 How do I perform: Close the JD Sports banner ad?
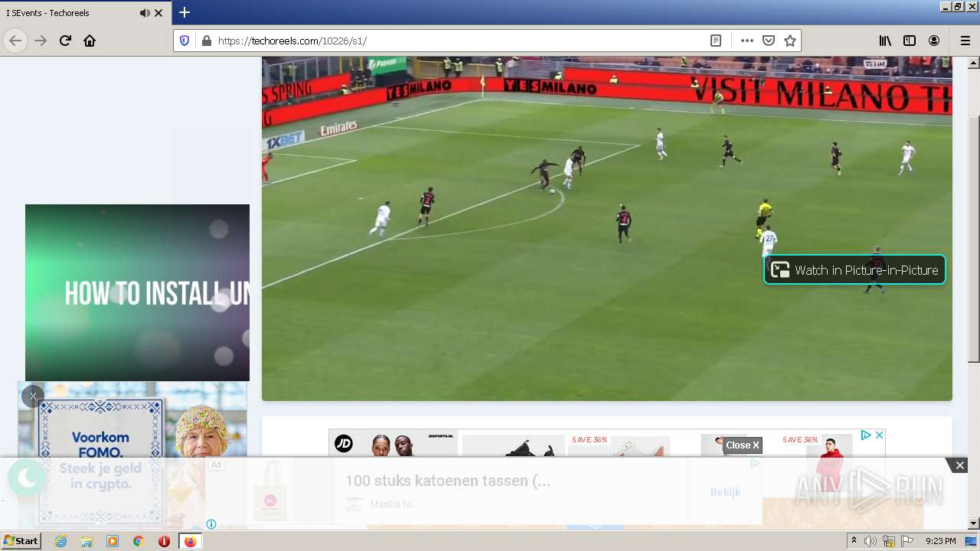coord(880,435)
